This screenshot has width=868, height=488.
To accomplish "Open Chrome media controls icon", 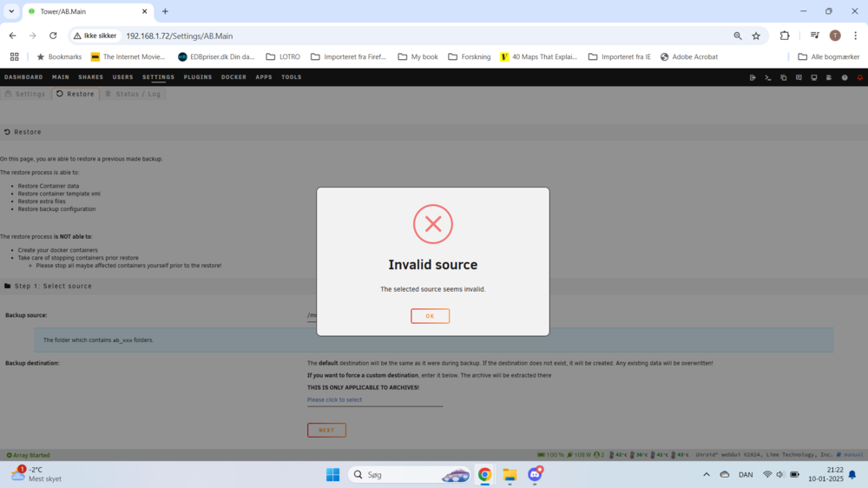I will [x=815, y=36].
